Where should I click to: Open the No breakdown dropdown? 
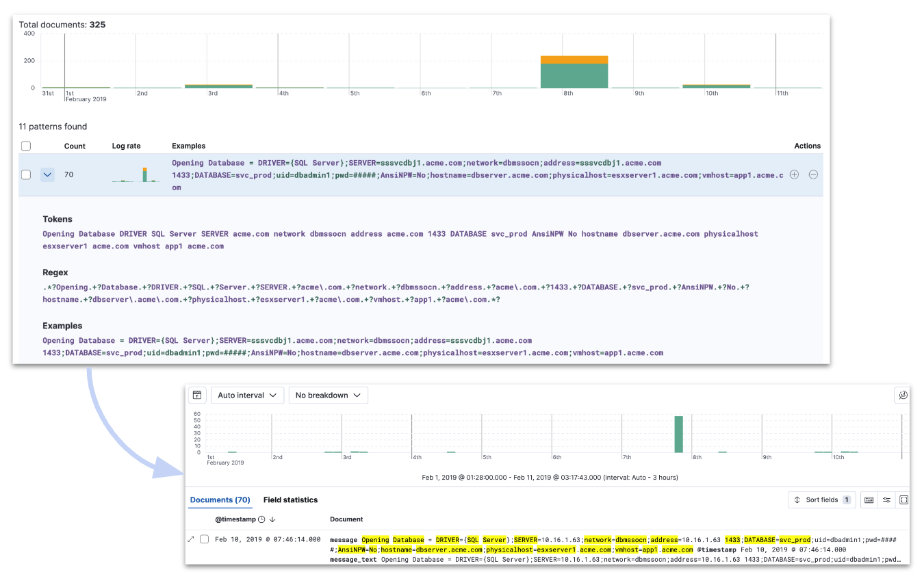coord(329,395)
